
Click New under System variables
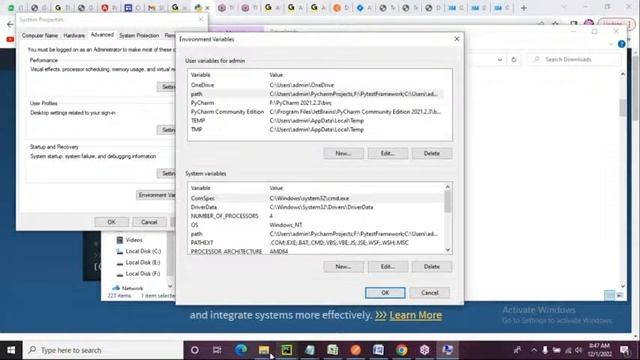[x=343, y=267]
